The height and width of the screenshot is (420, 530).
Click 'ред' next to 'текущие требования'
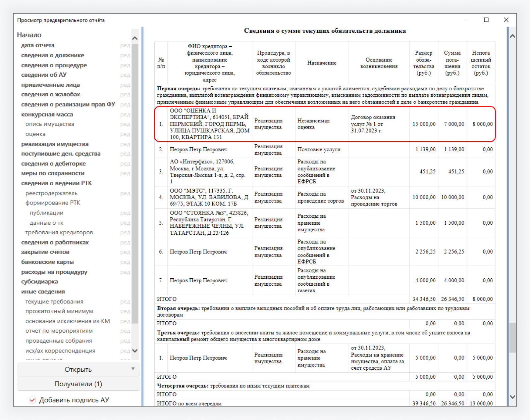(x=125, y=302)
